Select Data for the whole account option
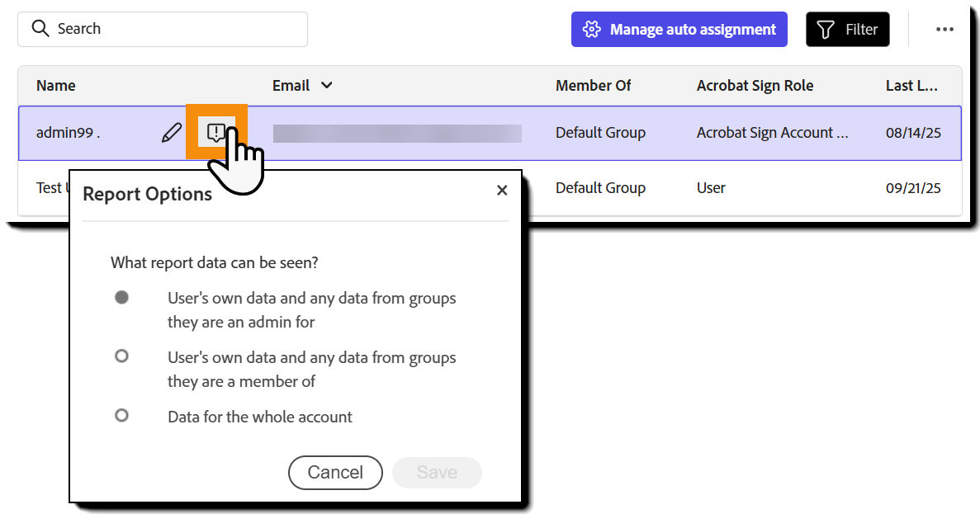 click(121, 416)
